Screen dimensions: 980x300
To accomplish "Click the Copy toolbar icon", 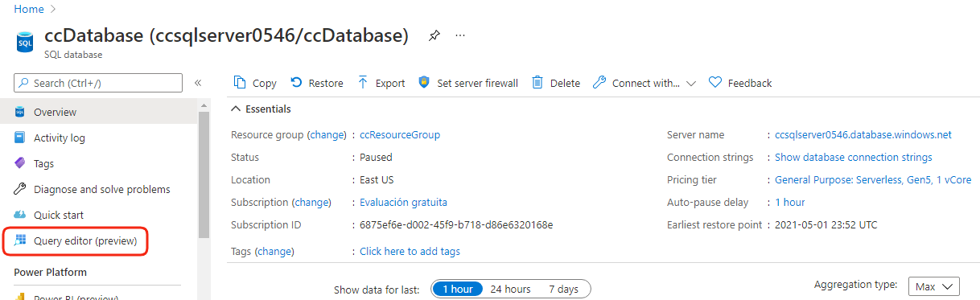I will point(239,83).
